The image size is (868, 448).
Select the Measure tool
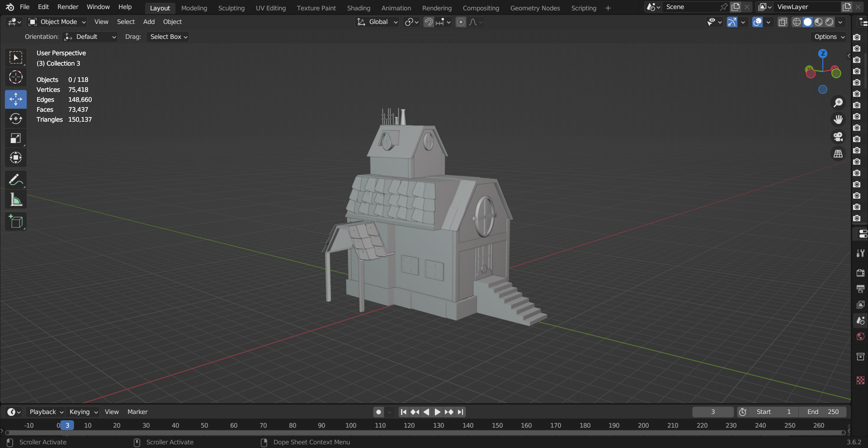pos(16,200)
